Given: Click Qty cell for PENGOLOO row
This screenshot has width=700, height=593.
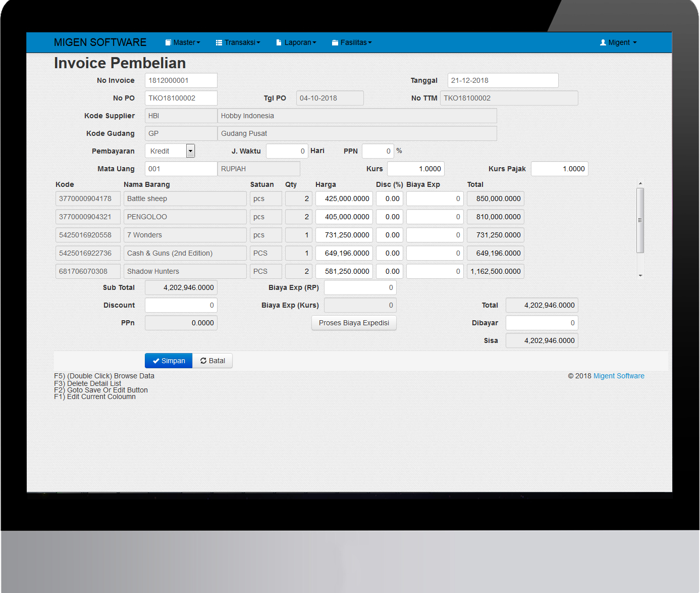Looking at the screenshot, I should pyautogui.click(x=299, y=217).
